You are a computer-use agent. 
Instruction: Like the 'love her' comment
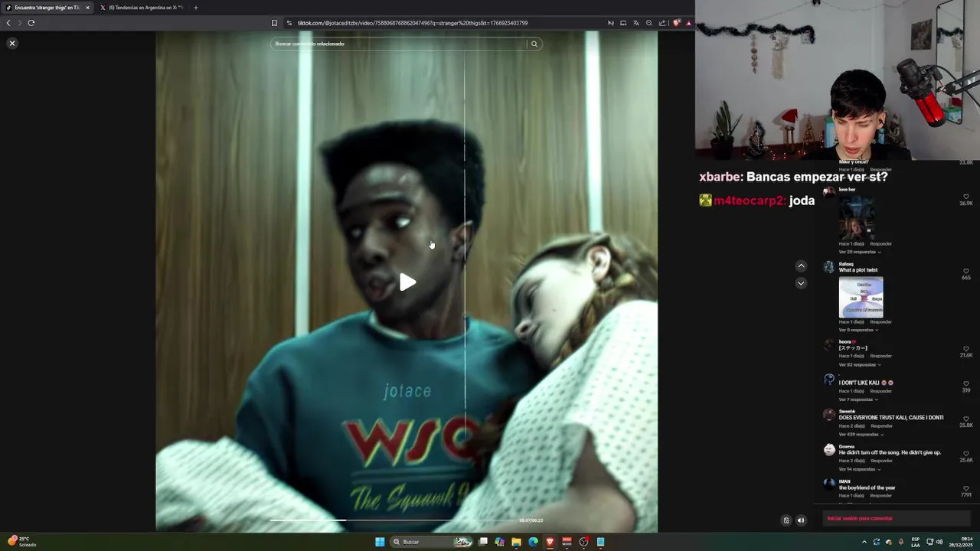click(x=966, y=197)
